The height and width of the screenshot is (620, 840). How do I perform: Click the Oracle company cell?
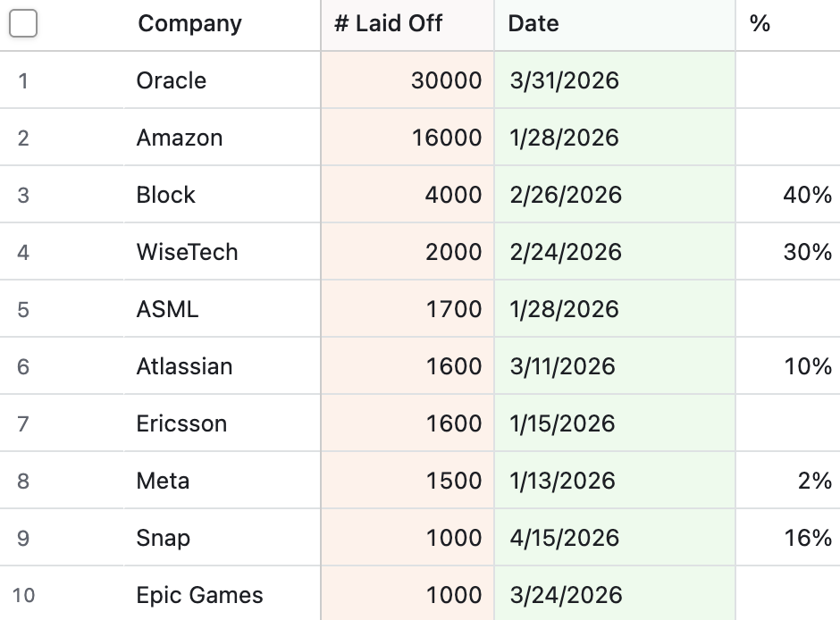171,80
